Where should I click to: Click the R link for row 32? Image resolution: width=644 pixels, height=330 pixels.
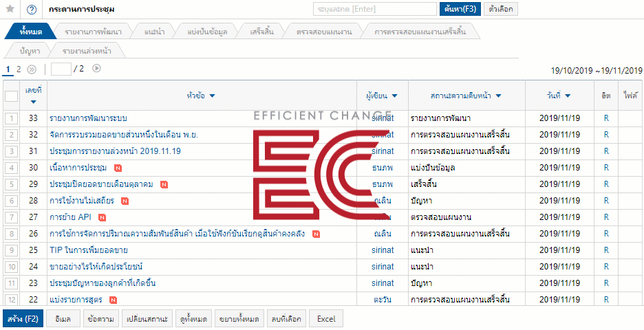606,135
